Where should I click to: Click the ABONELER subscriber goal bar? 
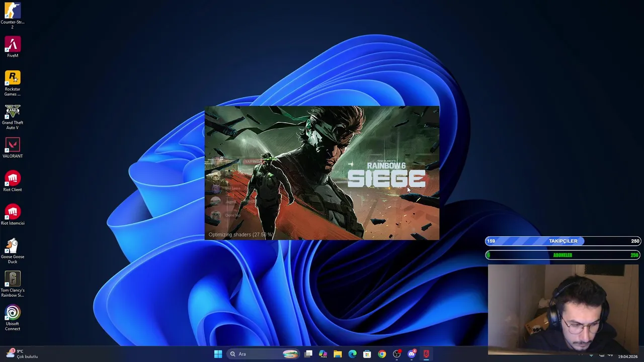tap(563, 255)
